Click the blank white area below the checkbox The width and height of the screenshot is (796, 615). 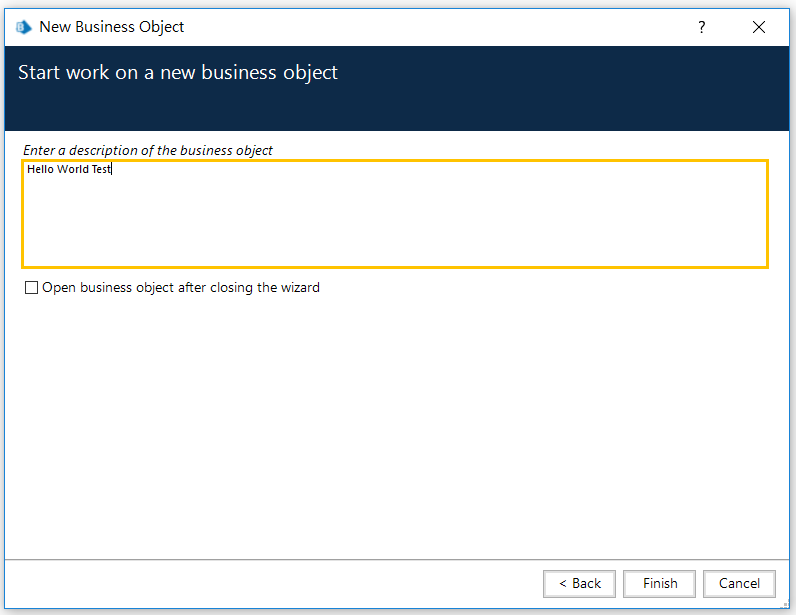pos(395,420)
